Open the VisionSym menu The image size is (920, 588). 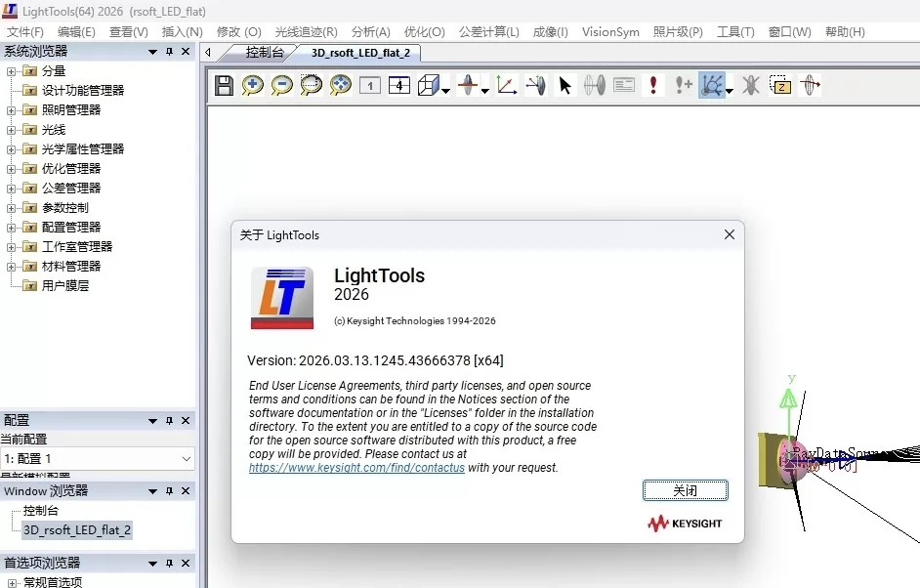(x=610, y=31)
